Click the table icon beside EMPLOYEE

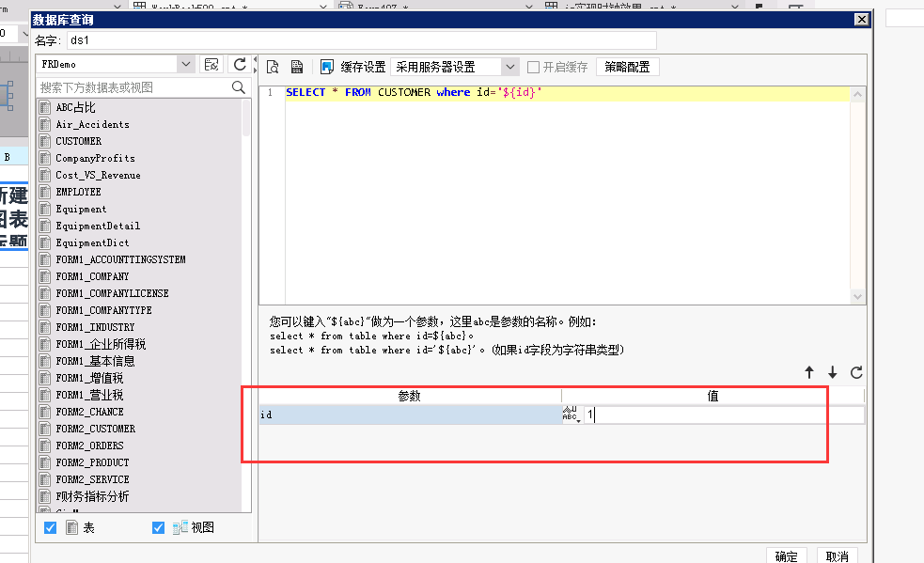coord(45,192)
